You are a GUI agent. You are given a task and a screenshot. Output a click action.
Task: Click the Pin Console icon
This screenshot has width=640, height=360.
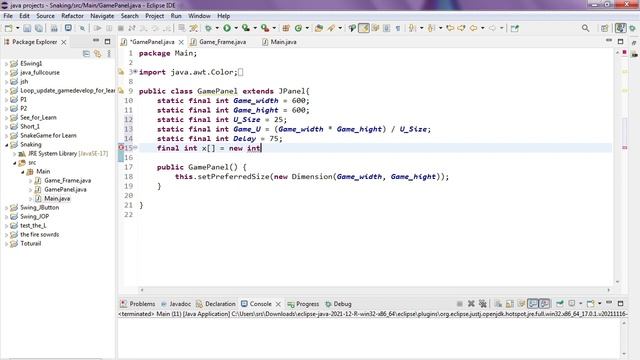[x=560, y=304]
